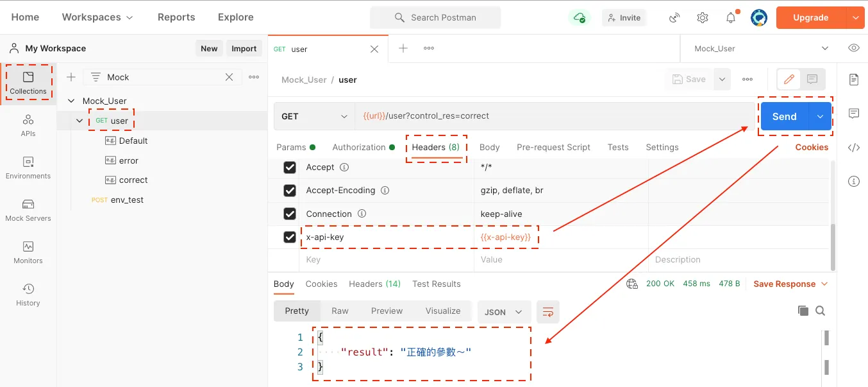Open a new request tab with plus
Image resolution: width=868 pixels, height=387 pixels.
click(403, 48)
